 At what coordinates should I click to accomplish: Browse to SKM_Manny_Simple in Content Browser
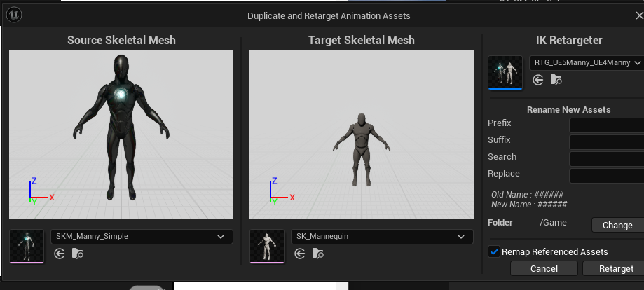click(x=78, y=254)
